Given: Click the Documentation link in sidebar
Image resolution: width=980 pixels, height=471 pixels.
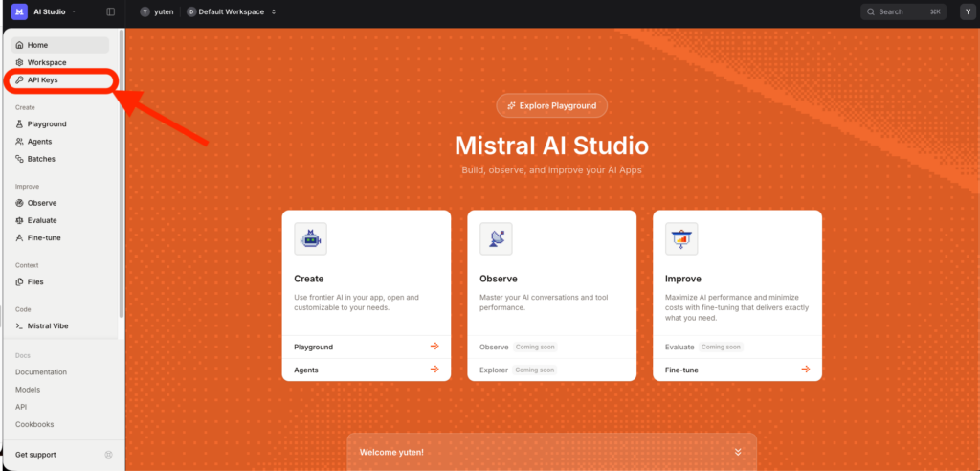Looking at the screenshot, I should tap(41, 371).
